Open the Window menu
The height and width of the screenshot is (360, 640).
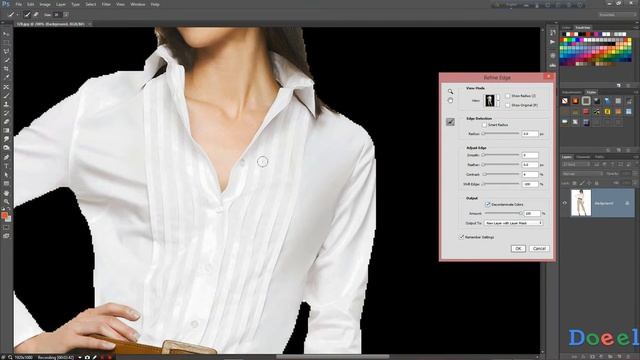click(138, 4)
